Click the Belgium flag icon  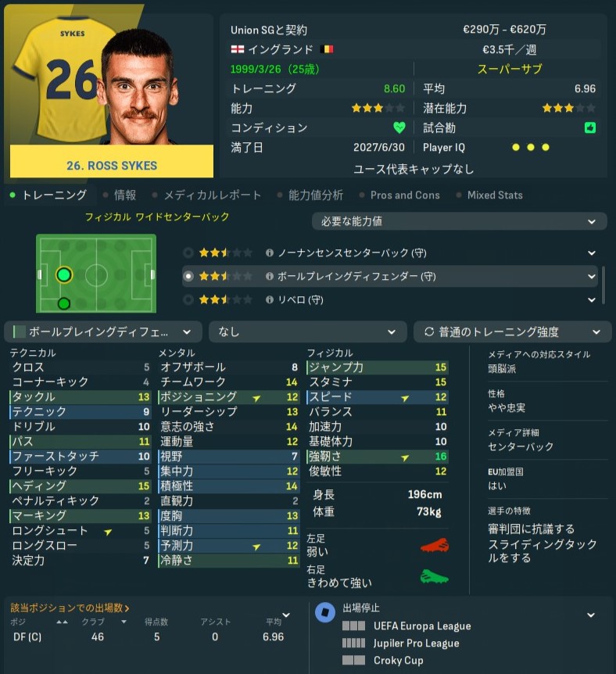tap(327, 49)
